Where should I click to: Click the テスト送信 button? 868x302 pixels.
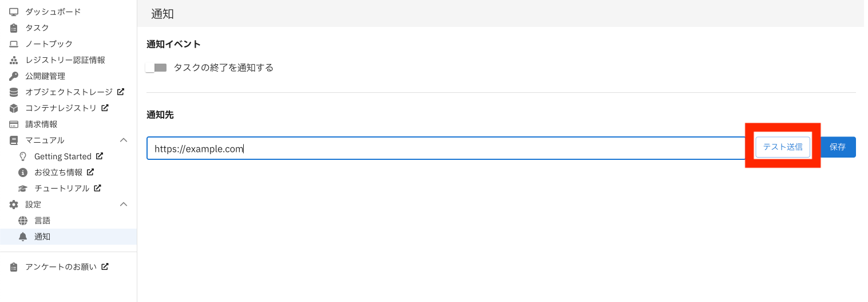(x=783, y=147)
